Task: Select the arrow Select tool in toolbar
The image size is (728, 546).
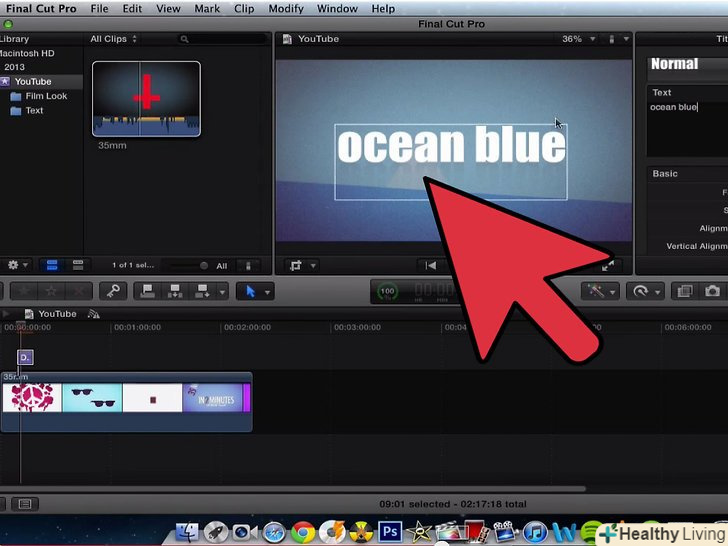Action: click(x=251, y=291)
